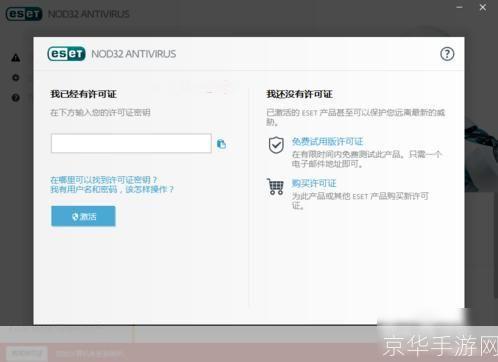
Task: Click the ESET logo in the dialog header
Action: [x=66, y=54]
